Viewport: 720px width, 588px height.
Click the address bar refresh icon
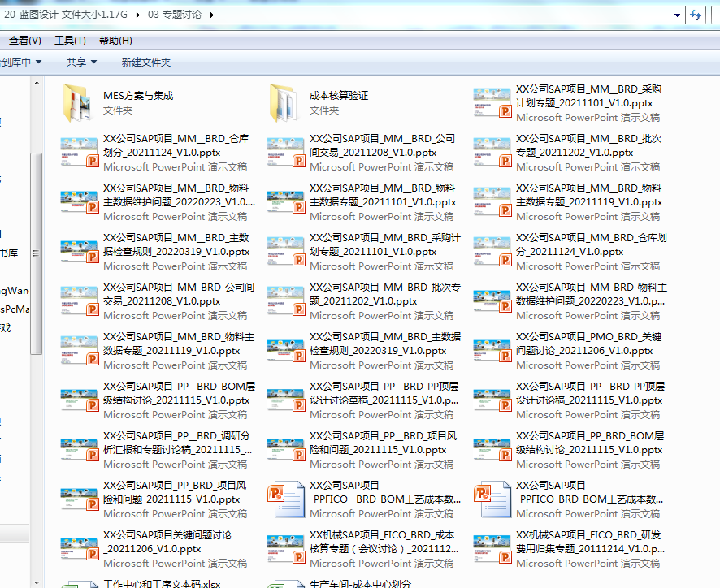[x=696, y=15]
